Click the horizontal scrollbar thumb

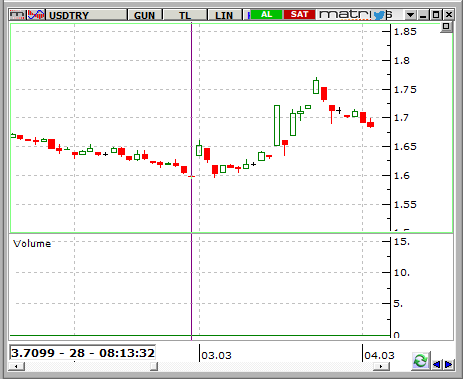[x=154, y=366]
